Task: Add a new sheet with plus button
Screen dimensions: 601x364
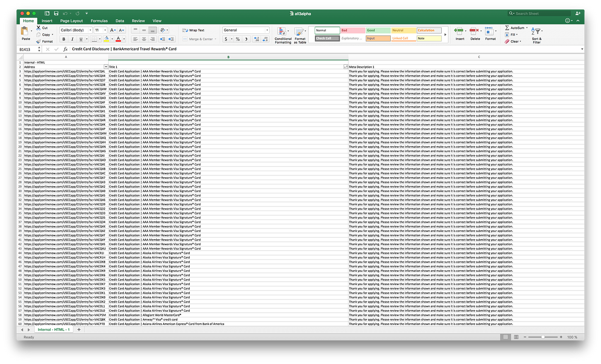Action: (79, 330)
